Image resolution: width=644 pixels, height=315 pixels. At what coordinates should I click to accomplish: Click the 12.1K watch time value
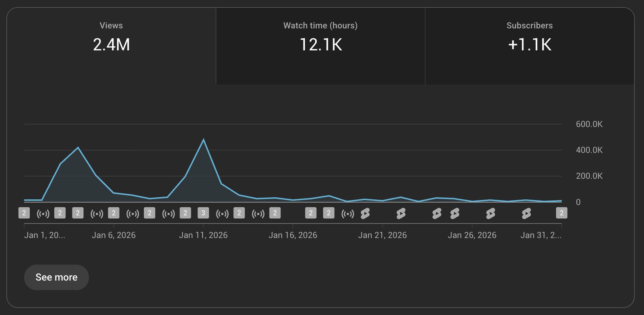click(x=321, y=45)
